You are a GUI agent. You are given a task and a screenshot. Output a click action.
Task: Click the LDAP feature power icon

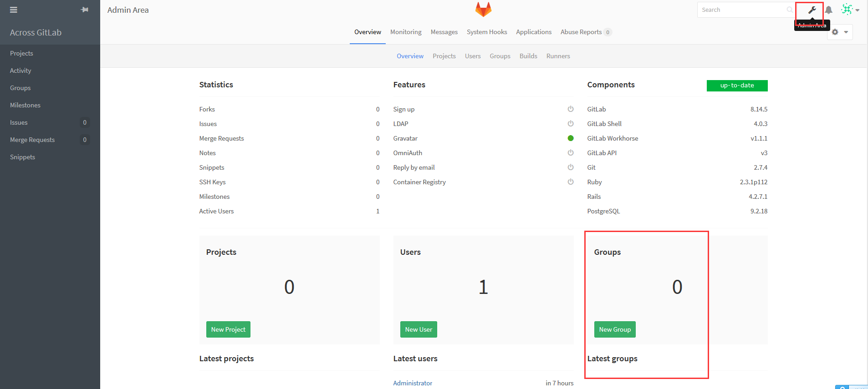click(571, 124)
